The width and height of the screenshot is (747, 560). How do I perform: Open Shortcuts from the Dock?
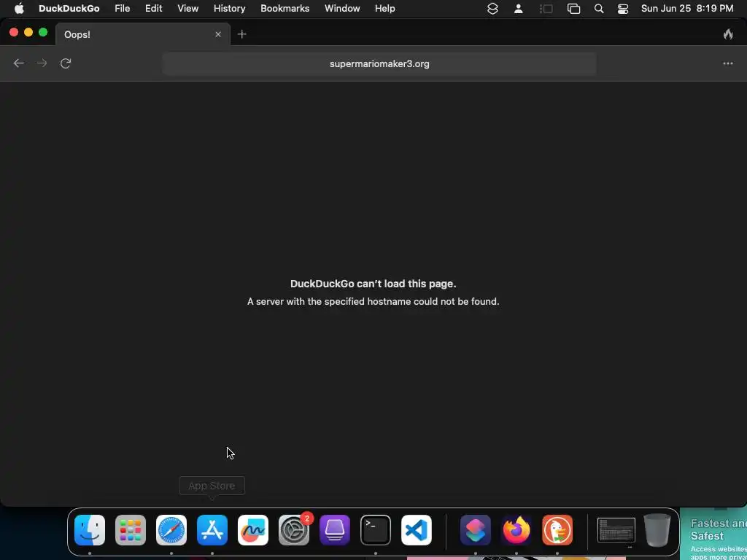tap(476, 530)
